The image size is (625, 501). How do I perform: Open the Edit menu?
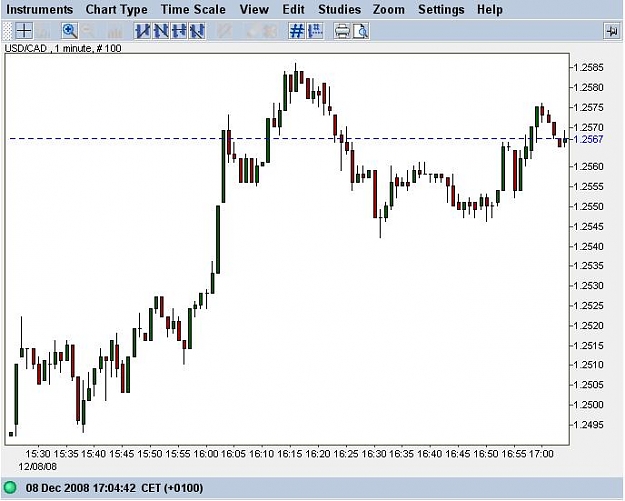click(293, 10)
